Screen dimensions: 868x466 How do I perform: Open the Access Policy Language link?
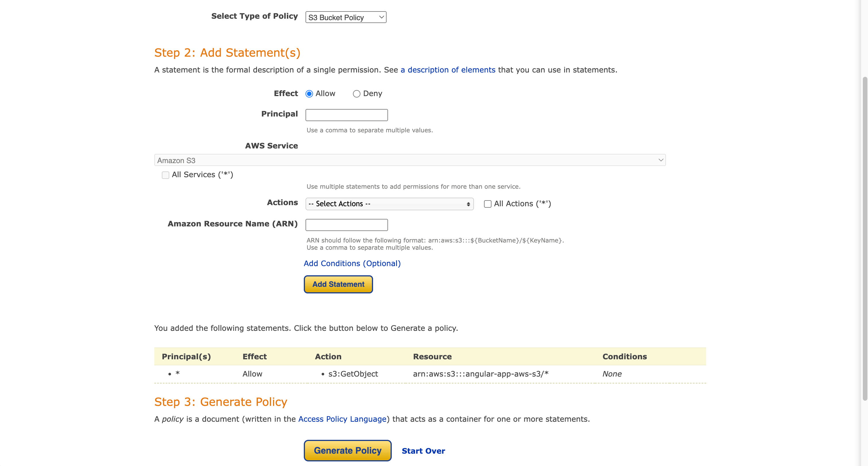(x=342, y=419)
